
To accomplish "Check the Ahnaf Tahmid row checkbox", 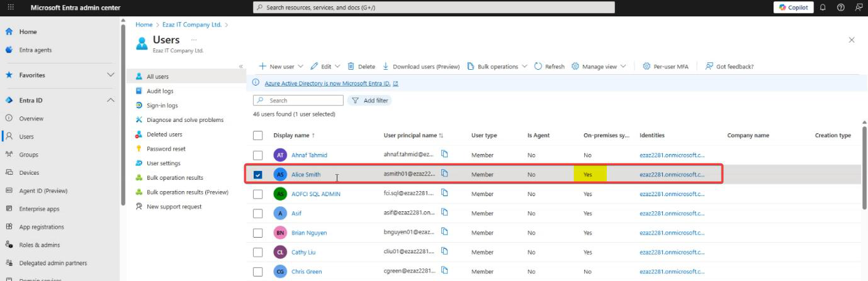I will click(x=257, y=155).
